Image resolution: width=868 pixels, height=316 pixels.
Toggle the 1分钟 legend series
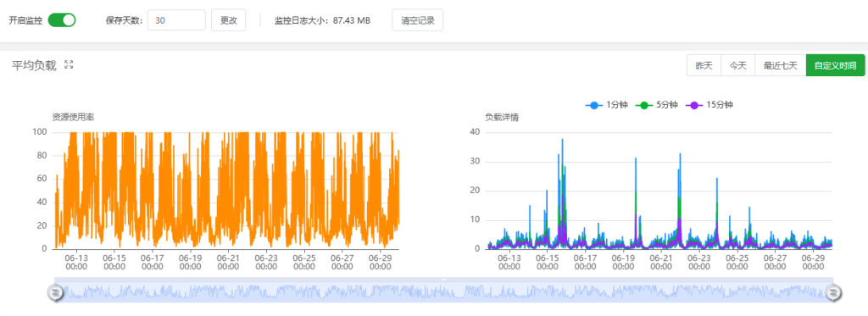[606, 104]
